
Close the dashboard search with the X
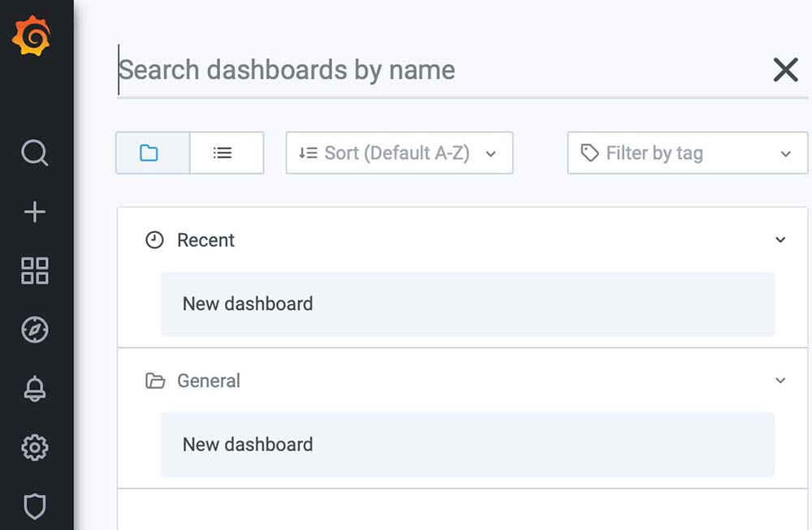785,70
